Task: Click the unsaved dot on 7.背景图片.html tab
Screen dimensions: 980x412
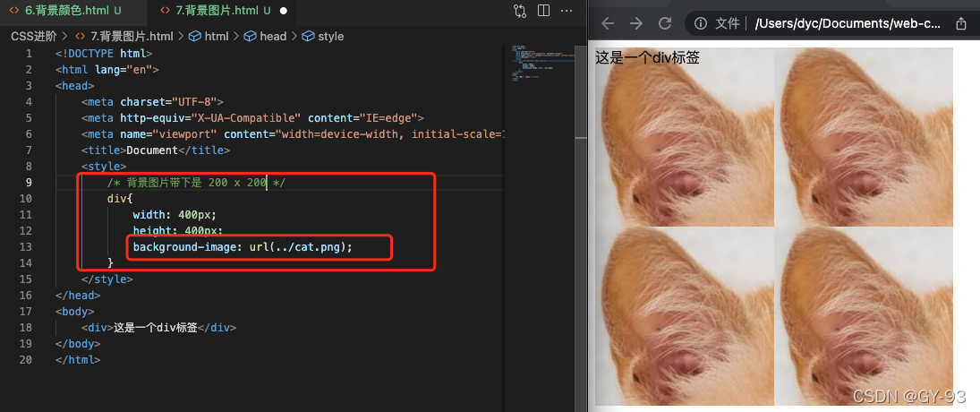Action: [283, 11]
